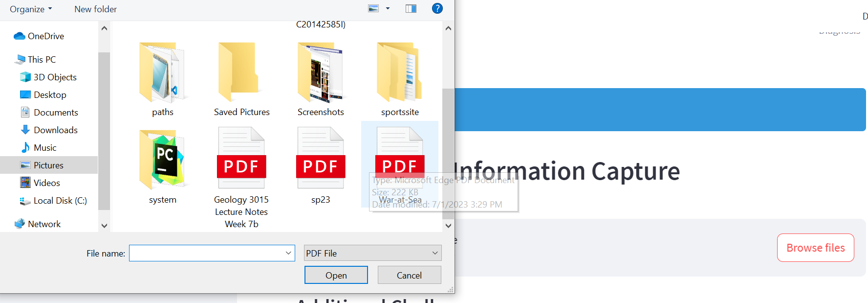Viewport: 868px width, 303px height.
Task: Click New folder button
Action: [95, 9]
